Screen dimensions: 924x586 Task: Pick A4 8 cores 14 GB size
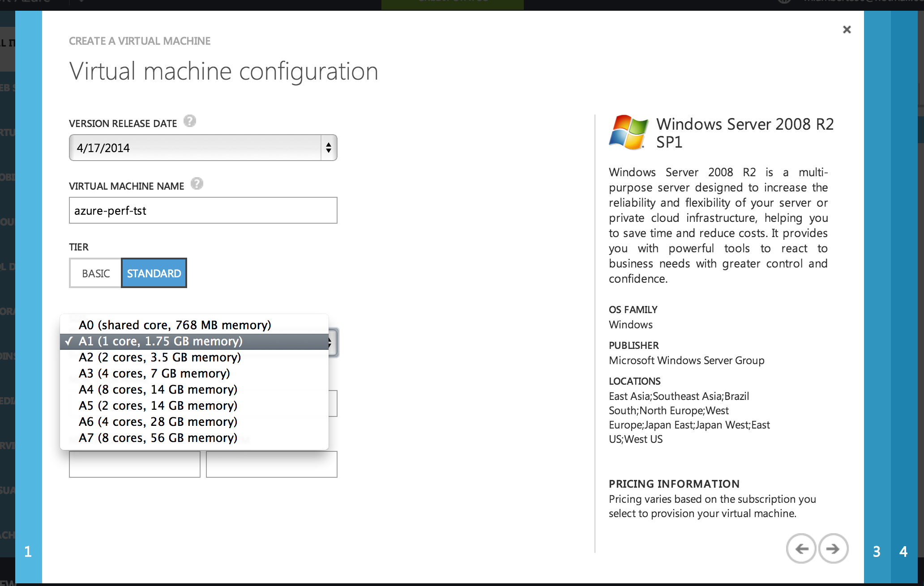click(158, 390)
